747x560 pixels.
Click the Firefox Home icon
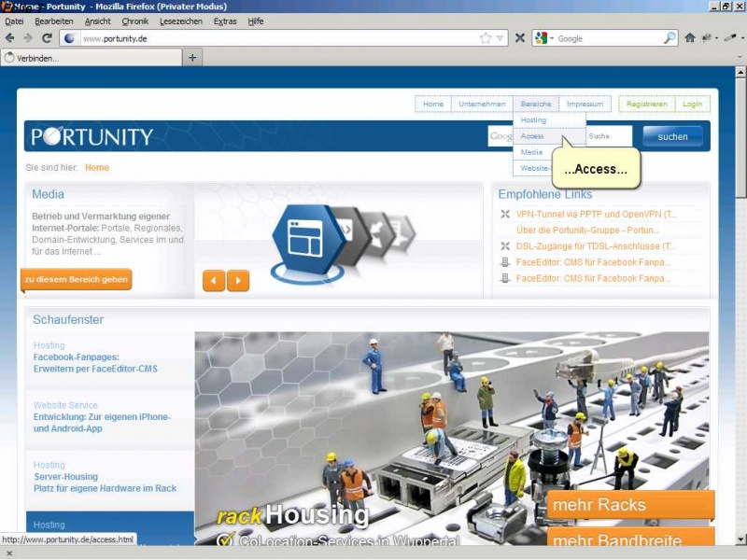(x=690, y=38)
